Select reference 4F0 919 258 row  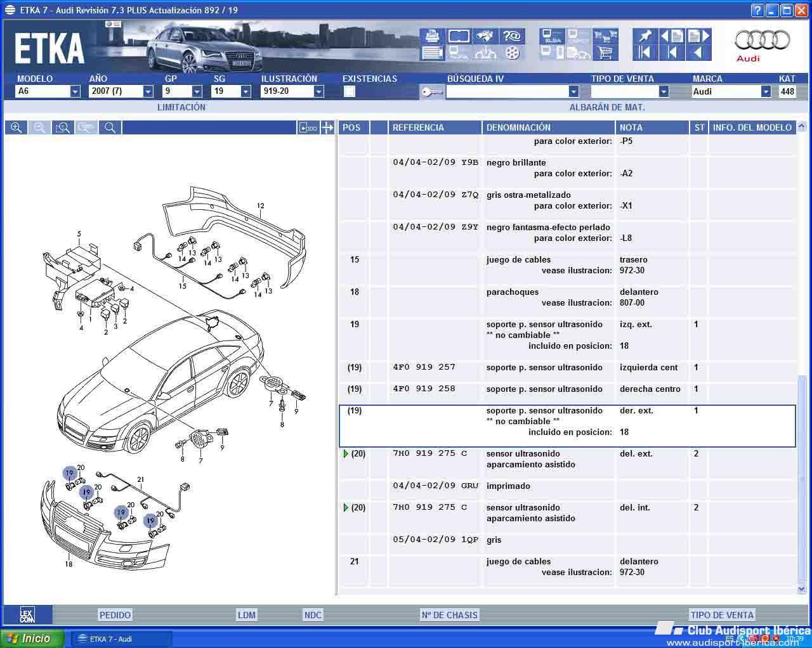coord(567,389)
